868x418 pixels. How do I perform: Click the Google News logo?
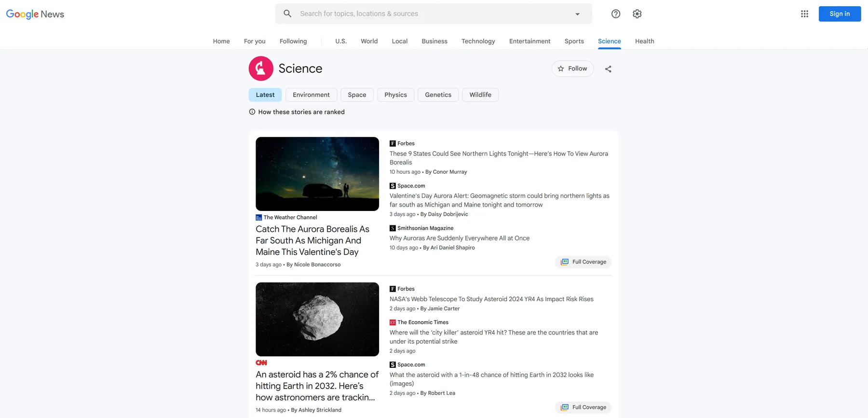click(x=35, y=14)
